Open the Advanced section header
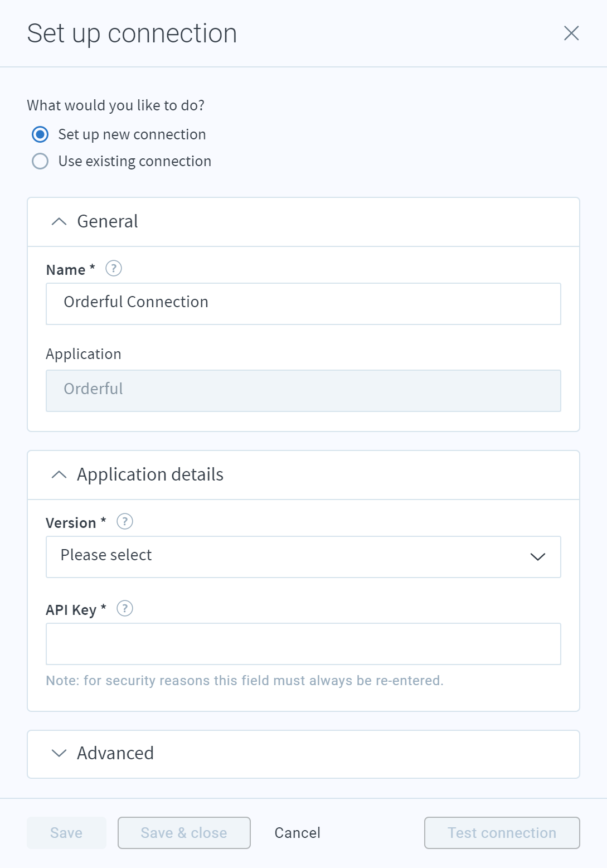The height and width of the screenshot is (868, 607). [x=303, y=754]
